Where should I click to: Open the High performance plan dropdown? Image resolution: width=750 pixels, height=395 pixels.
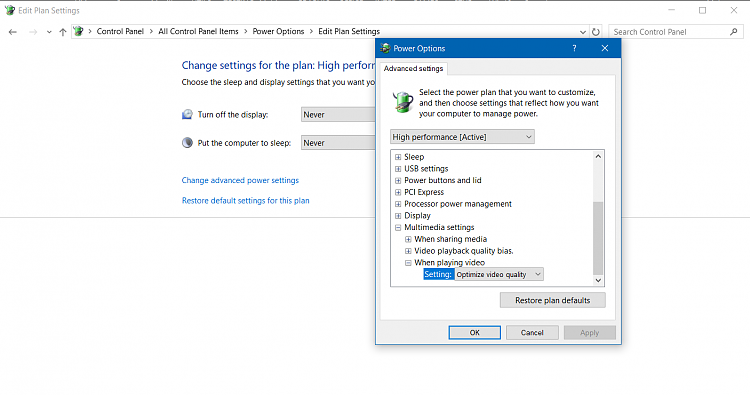click(462, 137)
